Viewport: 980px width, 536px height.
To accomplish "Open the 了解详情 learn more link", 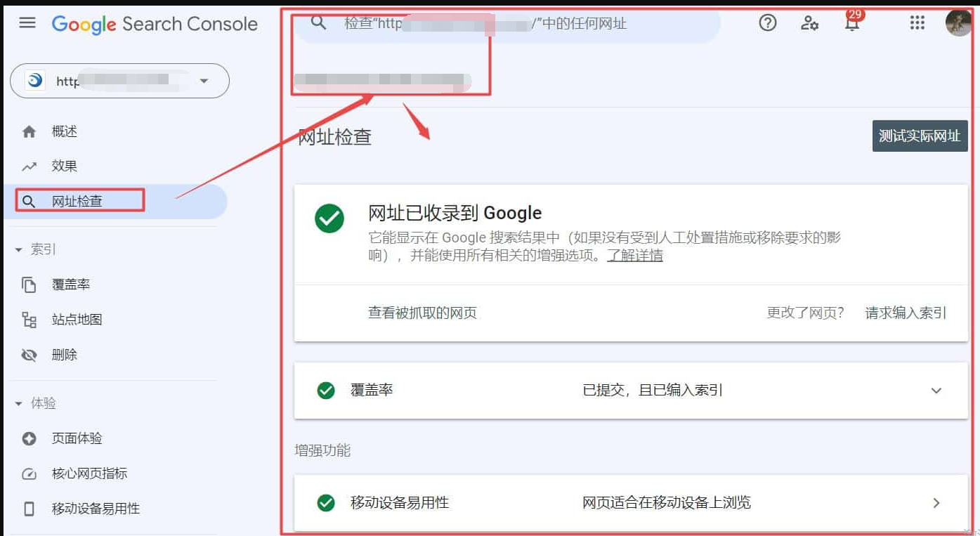I will (634, 256).
